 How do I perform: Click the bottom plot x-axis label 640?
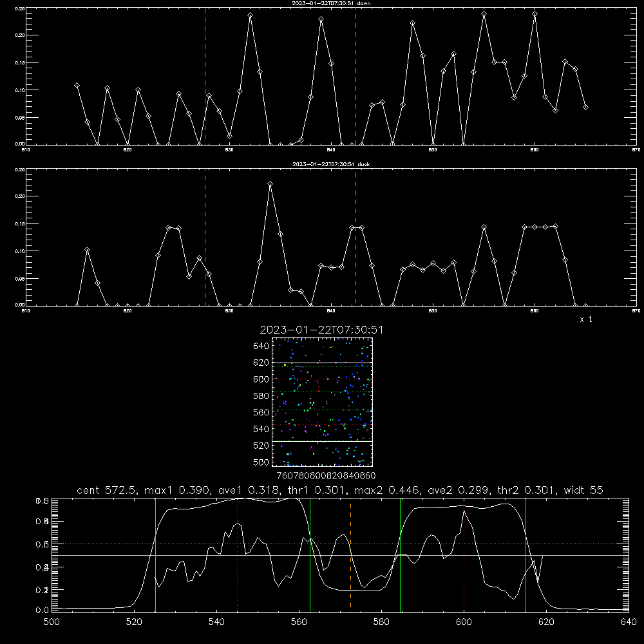(x=629, y=621)
